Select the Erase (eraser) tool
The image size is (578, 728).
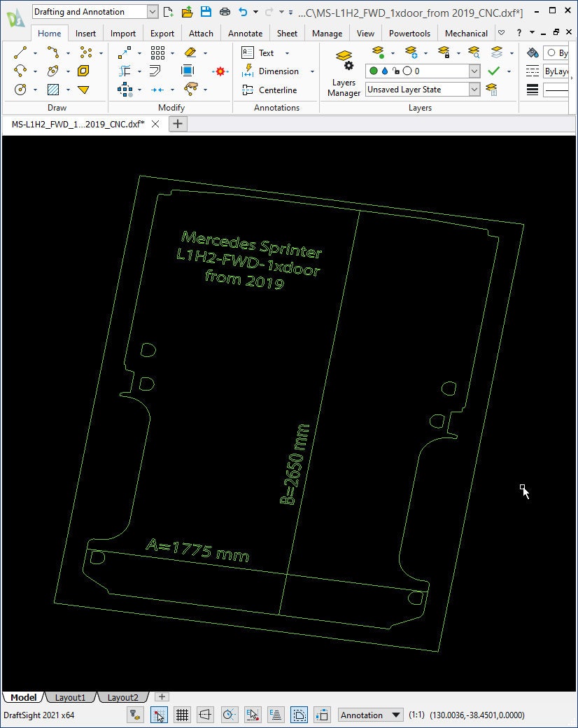point(190,52)
